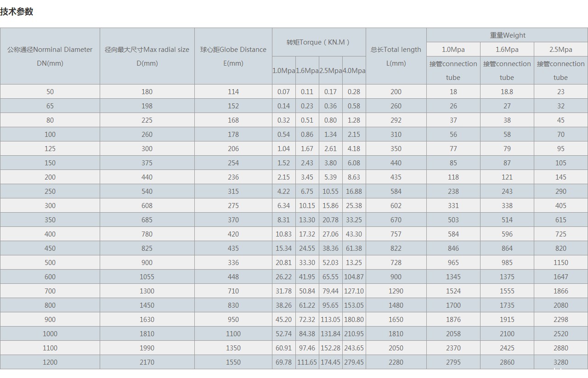Viewport: 588px width, 378px height.
Task: Select the torque value 104.87
Action: click(x=354, y=276)
